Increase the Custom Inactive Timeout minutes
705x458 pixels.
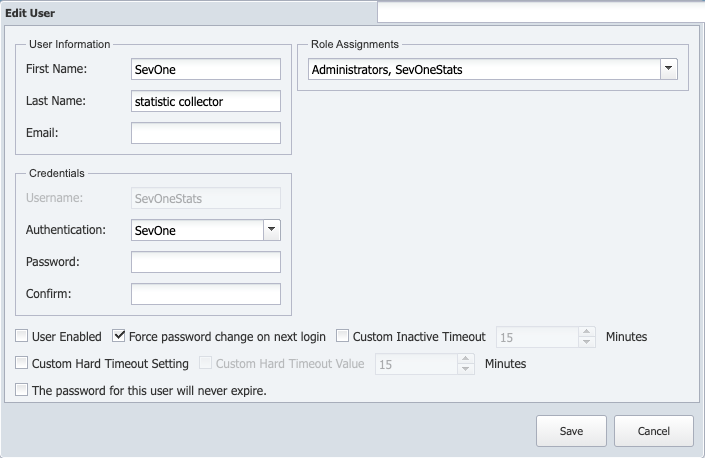pos(586,332)
